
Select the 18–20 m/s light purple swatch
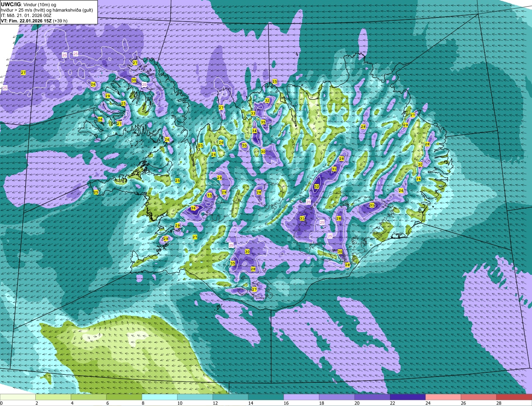pos(337,397)
